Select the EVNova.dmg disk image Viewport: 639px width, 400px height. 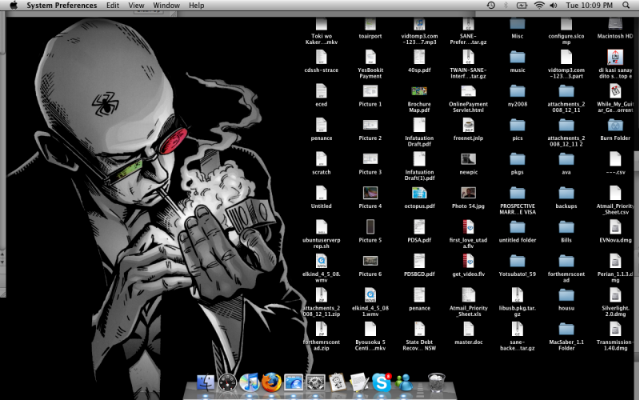coord(615,227)
